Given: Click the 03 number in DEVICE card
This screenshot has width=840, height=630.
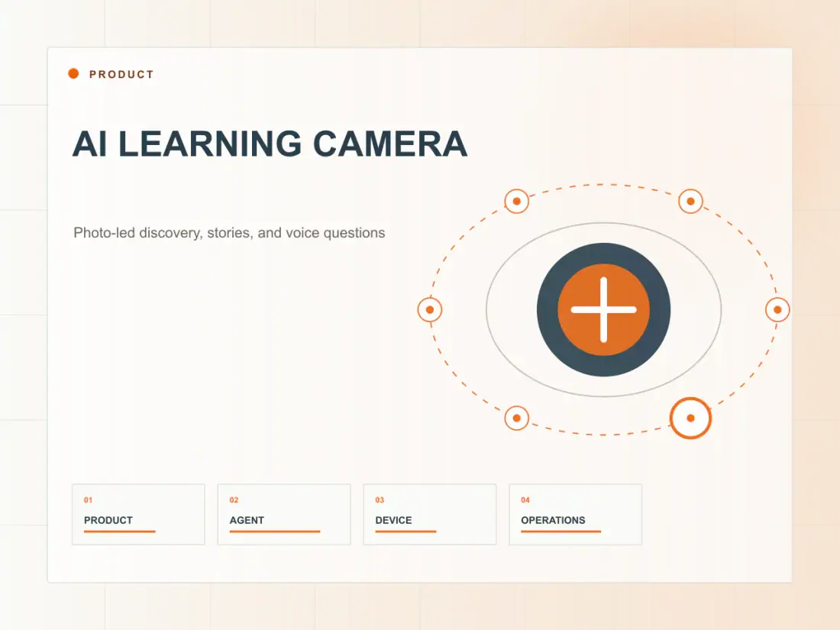Looking at the screenshot, I should [380, 500].
